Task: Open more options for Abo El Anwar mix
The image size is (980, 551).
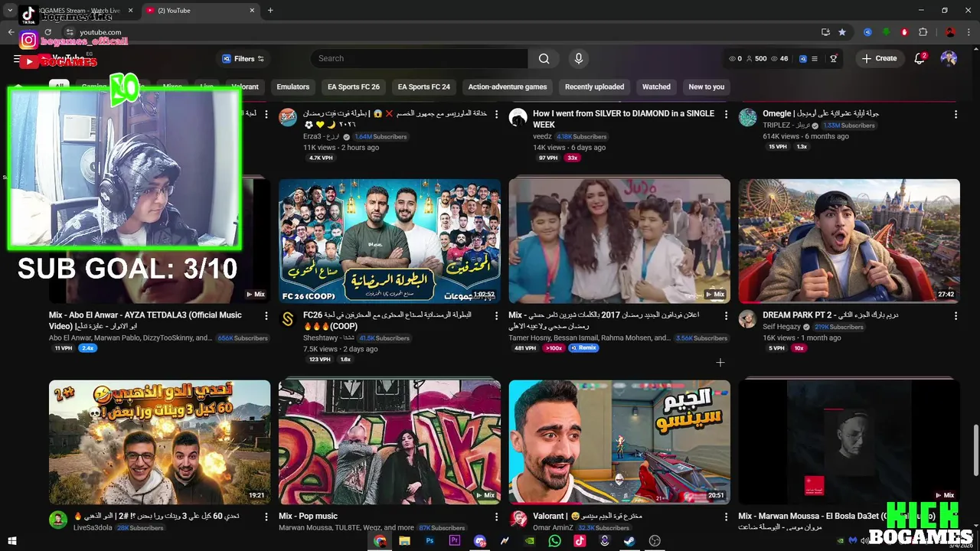Action: (x=266, y=315)
